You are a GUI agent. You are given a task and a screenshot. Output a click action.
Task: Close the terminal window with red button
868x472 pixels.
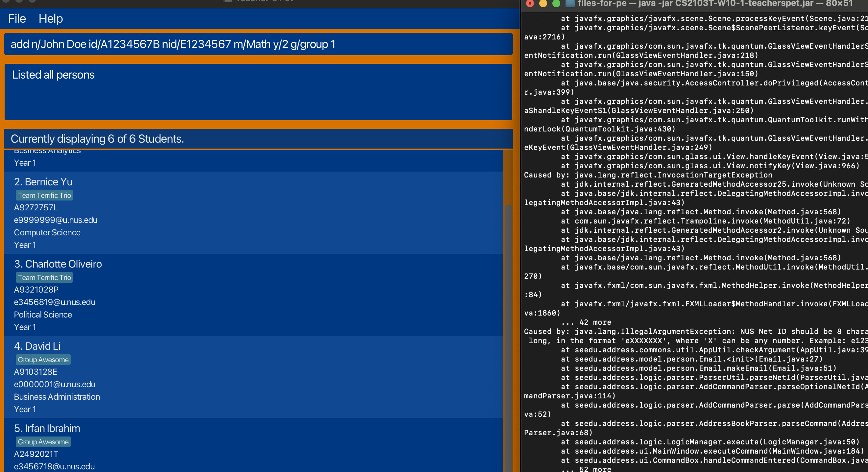tap(530, 4)
